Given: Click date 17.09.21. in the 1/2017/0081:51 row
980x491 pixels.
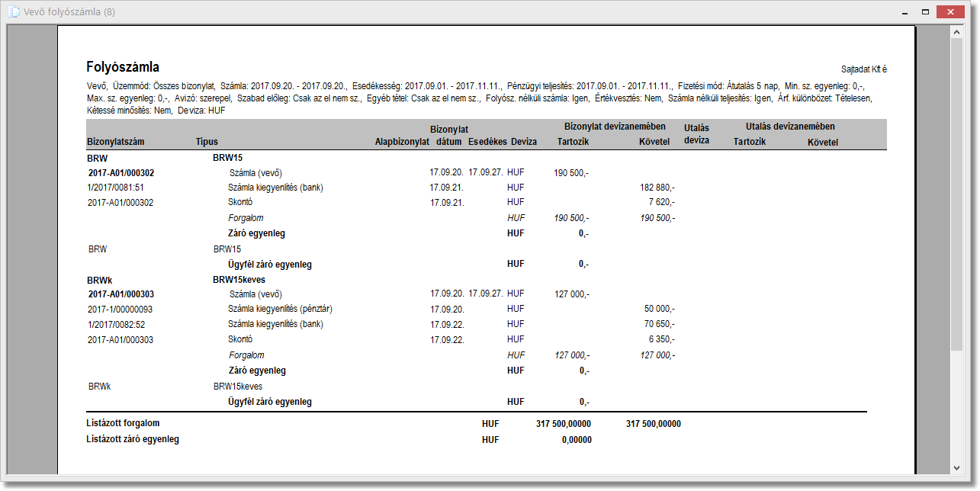Looking at the screenshot, I should click(x=447, y=188).
